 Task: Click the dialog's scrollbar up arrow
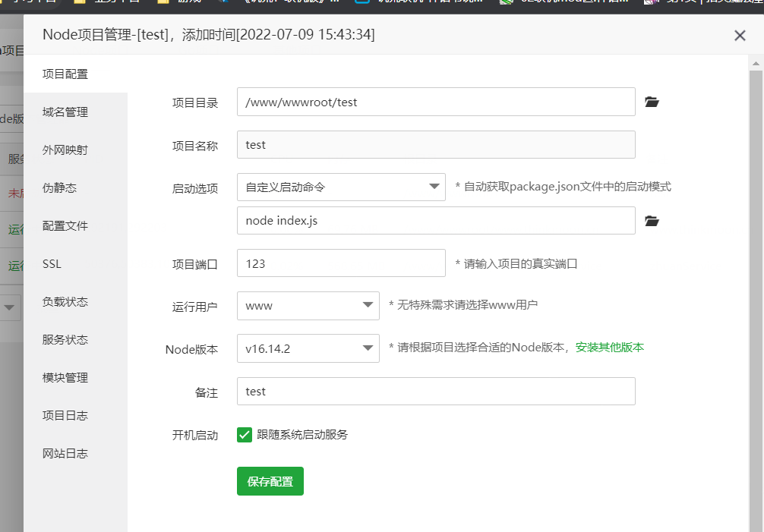756,63
